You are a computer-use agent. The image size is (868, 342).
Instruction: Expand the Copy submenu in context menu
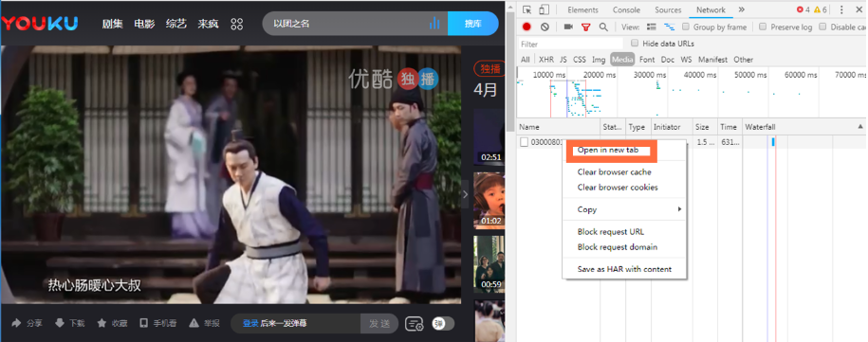pyautogui.click(x=624, y=209)
